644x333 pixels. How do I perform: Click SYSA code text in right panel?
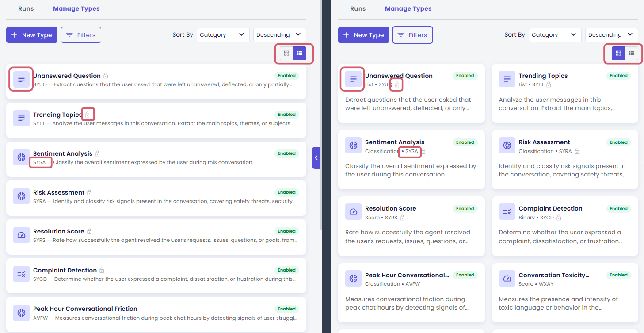click(412, 151)
